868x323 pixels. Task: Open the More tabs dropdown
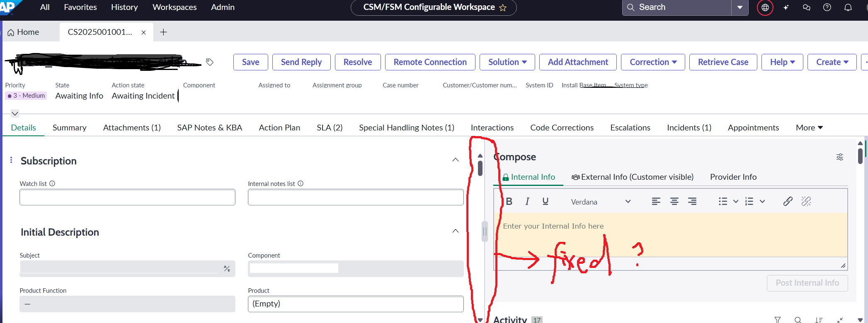[809, 128]
